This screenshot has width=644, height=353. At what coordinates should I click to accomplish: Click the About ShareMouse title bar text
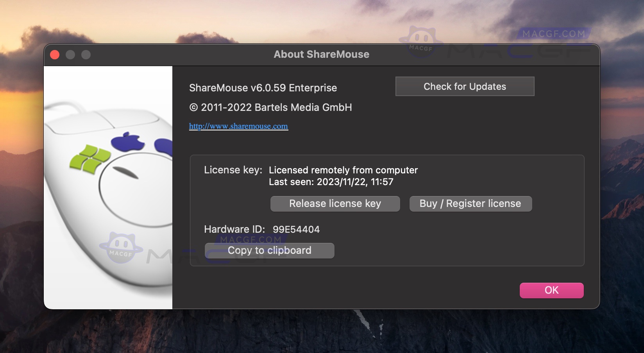point(322,54)
